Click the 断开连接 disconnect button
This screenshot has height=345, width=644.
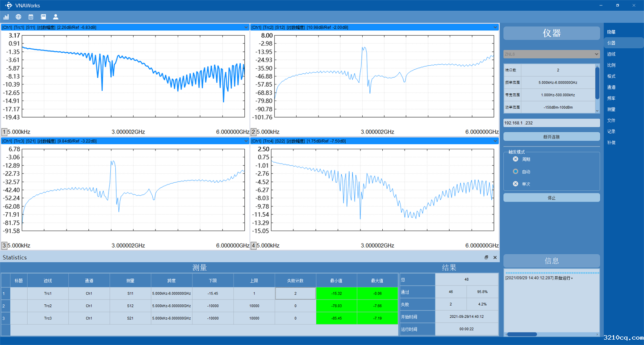tap(552, 137)
